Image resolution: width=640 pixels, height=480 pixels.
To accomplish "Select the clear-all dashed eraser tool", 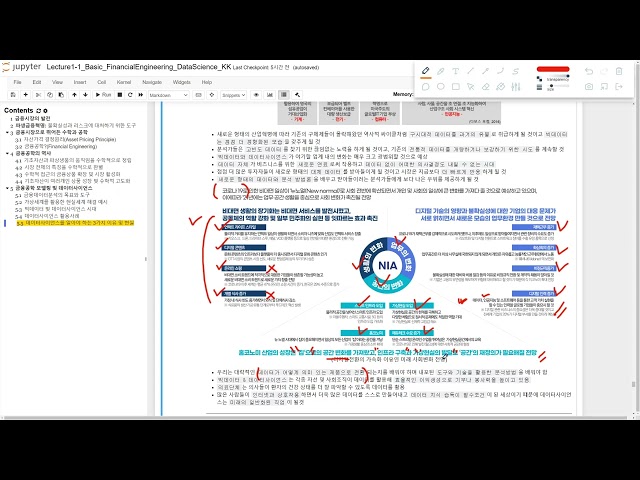I will point(500,87).
